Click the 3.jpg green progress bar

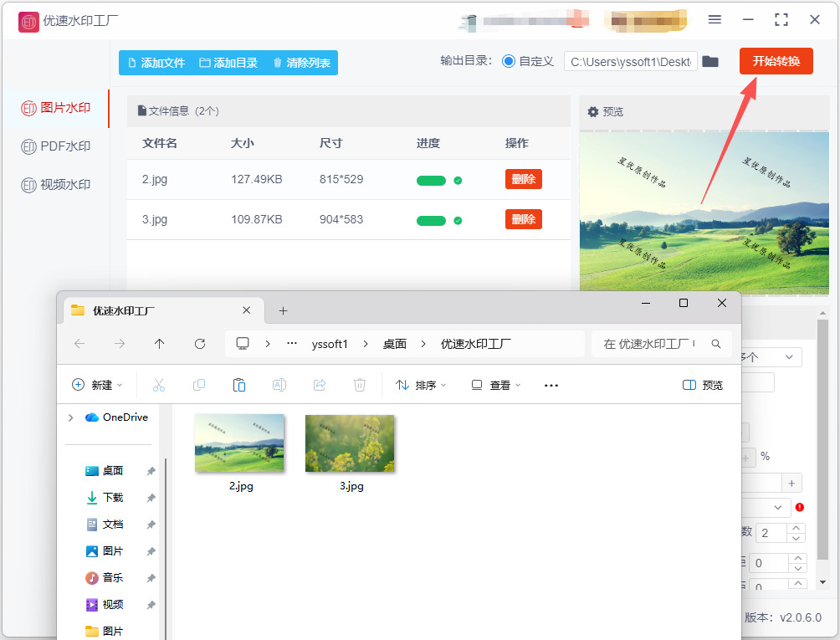point(431,221)
